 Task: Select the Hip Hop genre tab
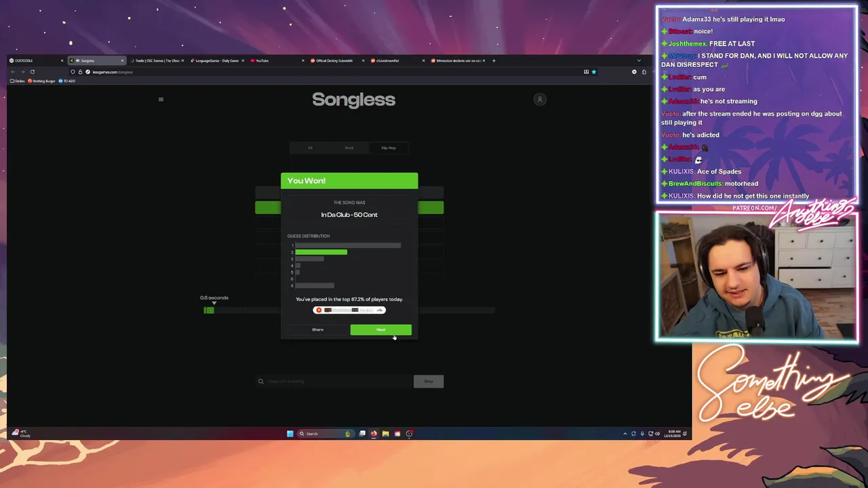[389, 148]
